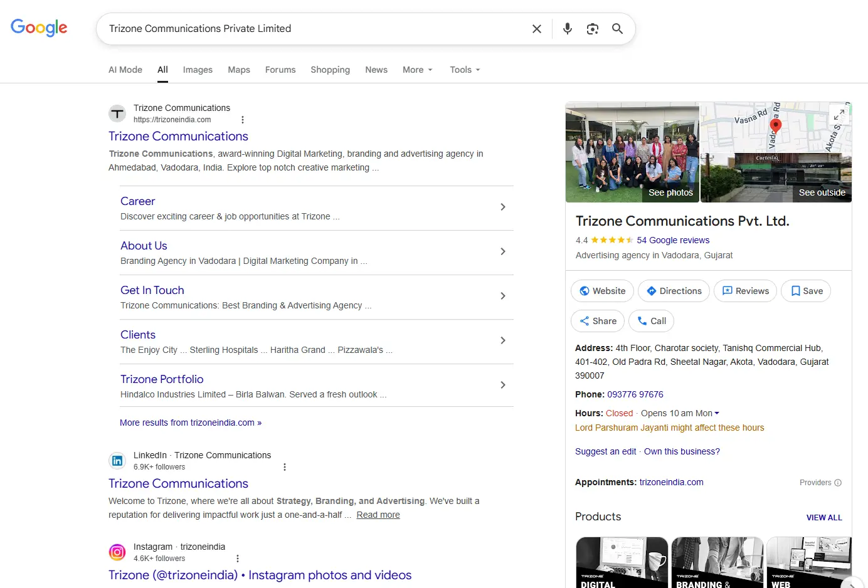Switch to the Images tab

coord(198,70)
